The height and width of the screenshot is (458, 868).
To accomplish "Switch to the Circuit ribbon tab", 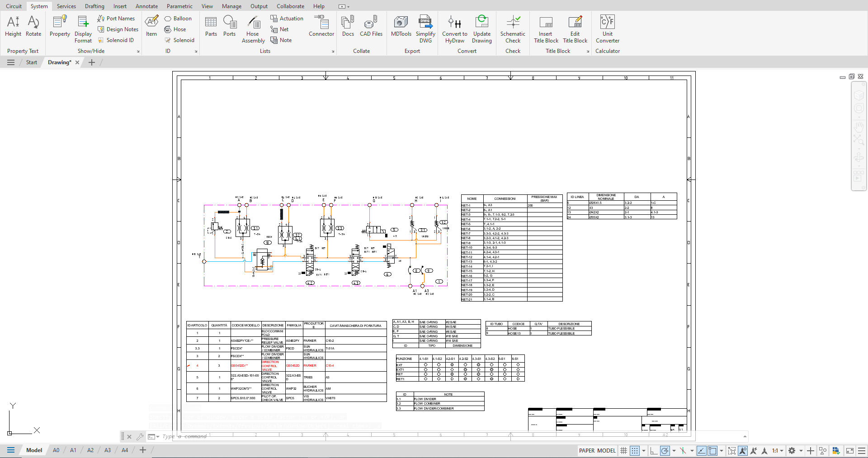I will 14,6.
